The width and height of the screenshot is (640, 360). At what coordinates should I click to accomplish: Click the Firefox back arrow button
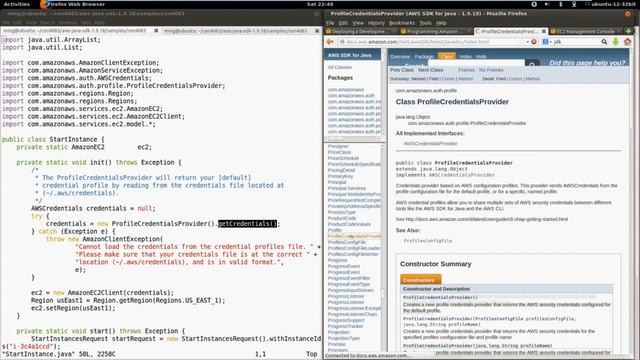point(330,42)
